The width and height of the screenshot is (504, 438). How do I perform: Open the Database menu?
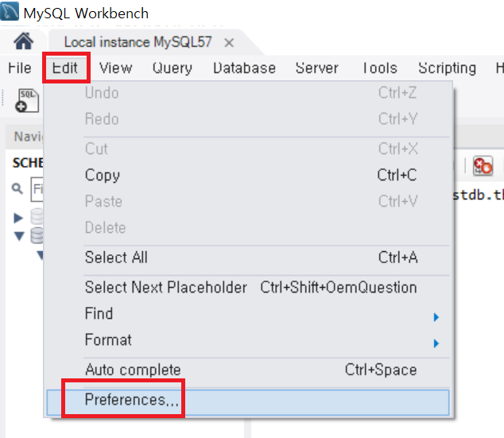pyautogui.click(x=244, y=68)
